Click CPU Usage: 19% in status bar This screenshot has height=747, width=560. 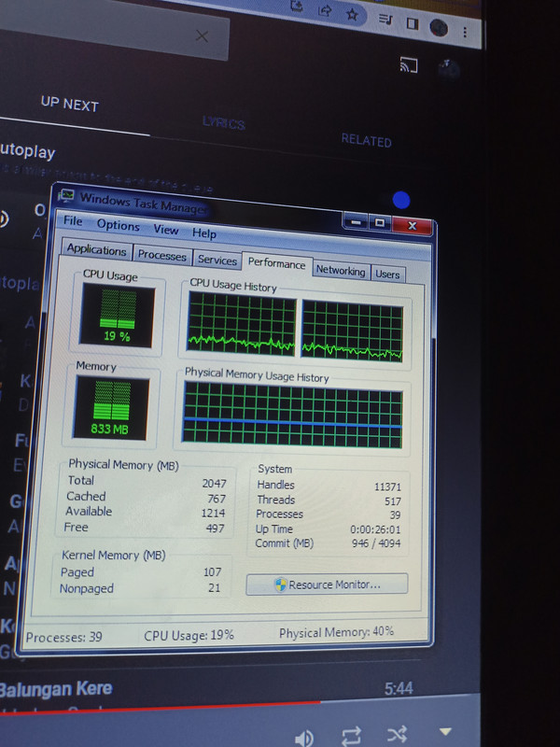click(x=189, y=635)
